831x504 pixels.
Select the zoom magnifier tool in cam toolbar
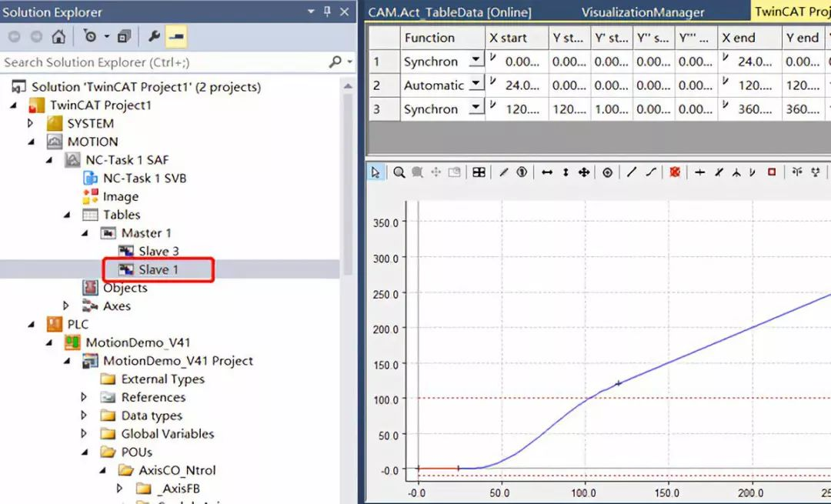(x=399, y=172)
